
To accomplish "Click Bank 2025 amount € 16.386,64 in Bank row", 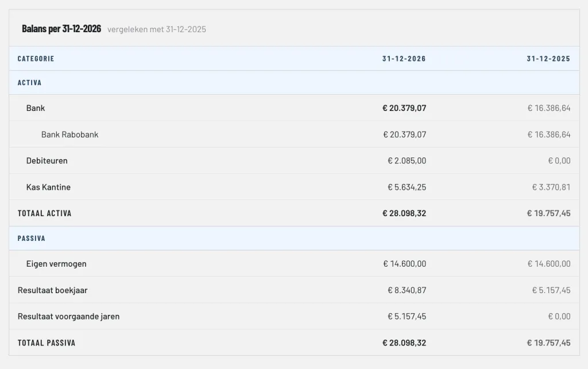I will (x=549, y=108).
